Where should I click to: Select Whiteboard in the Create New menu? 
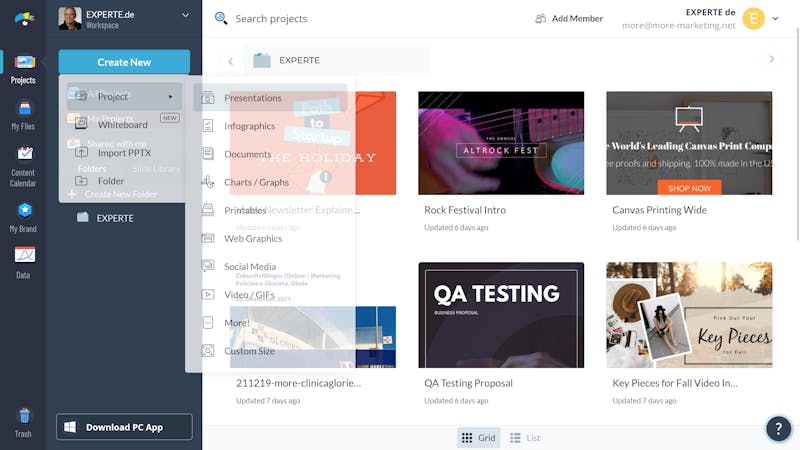click(x=124, y=124)
